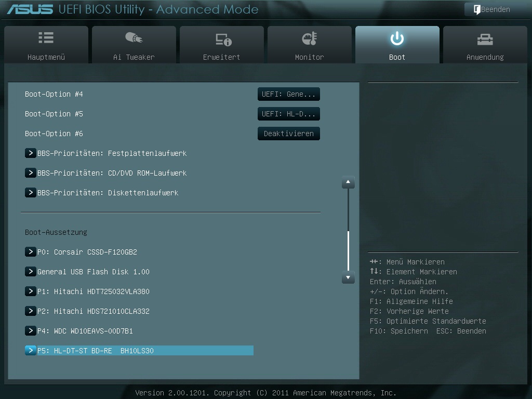The width and height of the screenshot is (532, 399).
Task: Open Boot-Option #4 dropdown showing UEFI: Gene...
Action: click(289, 95)
